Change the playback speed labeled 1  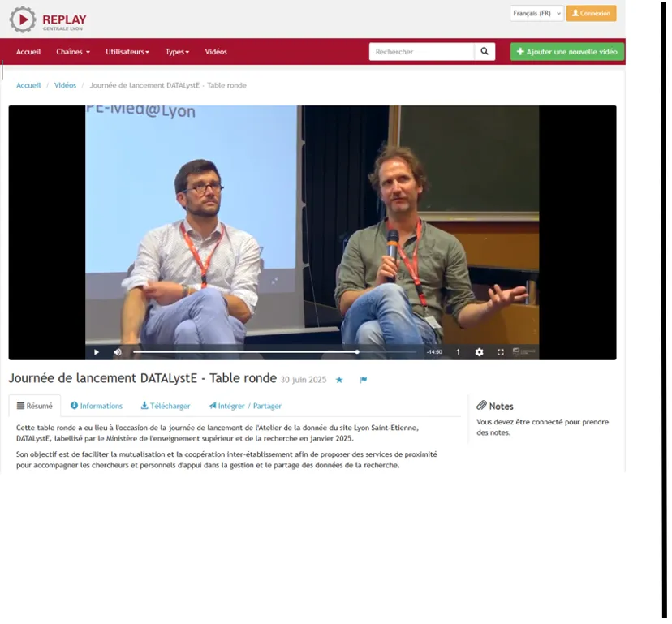click(x=458, y=352)
